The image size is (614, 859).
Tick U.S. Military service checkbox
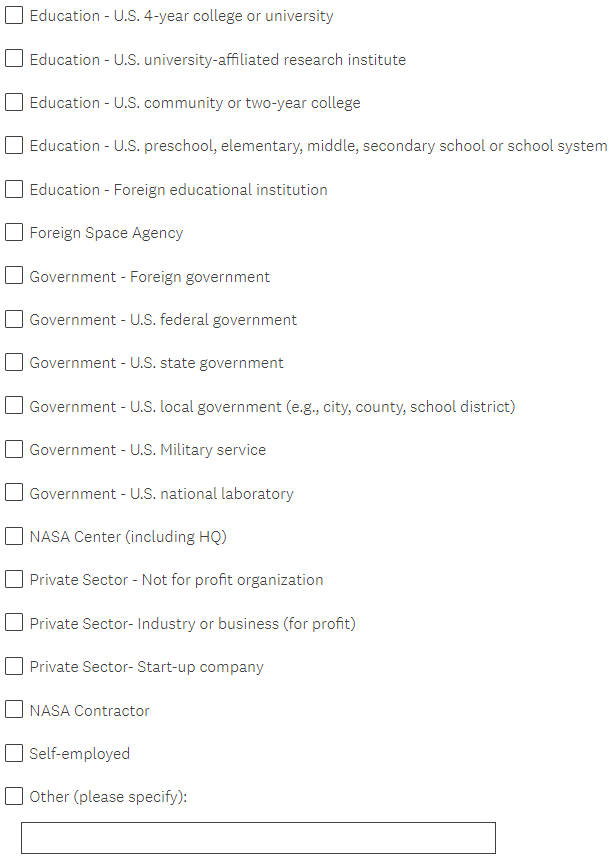tap(14, 449)
